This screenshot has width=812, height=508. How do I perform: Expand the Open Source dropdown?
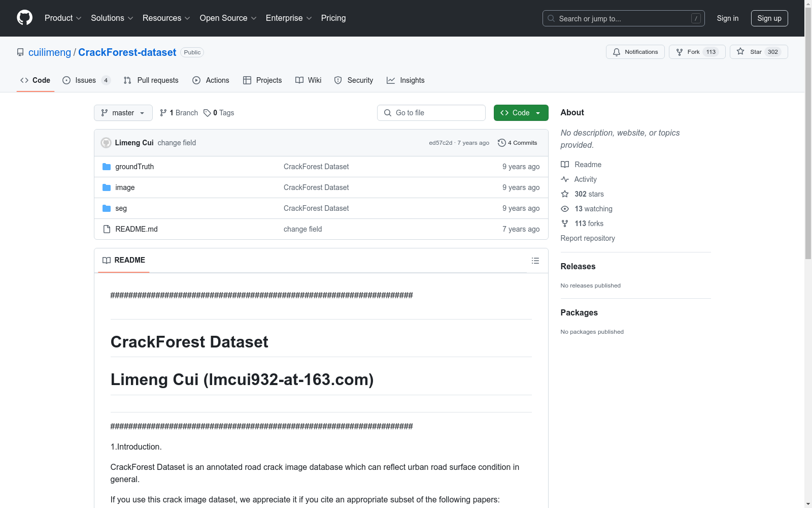click(228, 18)
